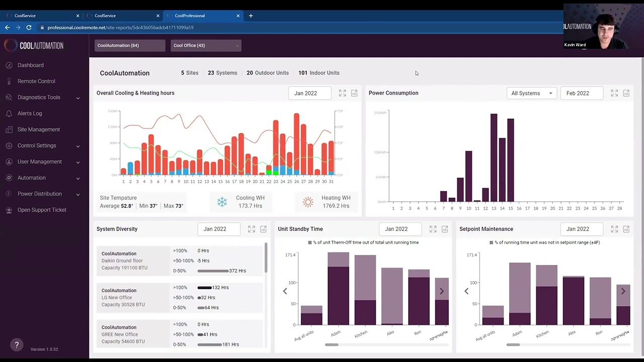Click the "23 Systems" summary text
Image resolution: width=644 pixels, height=362 pixels.
[222, 73]
